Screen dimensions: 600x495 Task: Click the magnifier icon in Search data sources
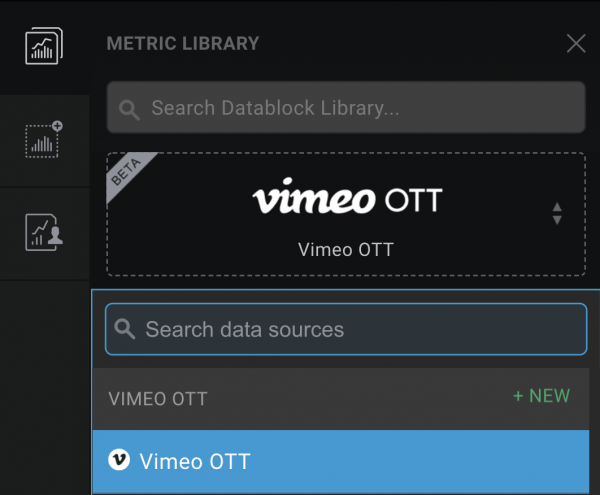pyautogui.click(x=125, y=329)
